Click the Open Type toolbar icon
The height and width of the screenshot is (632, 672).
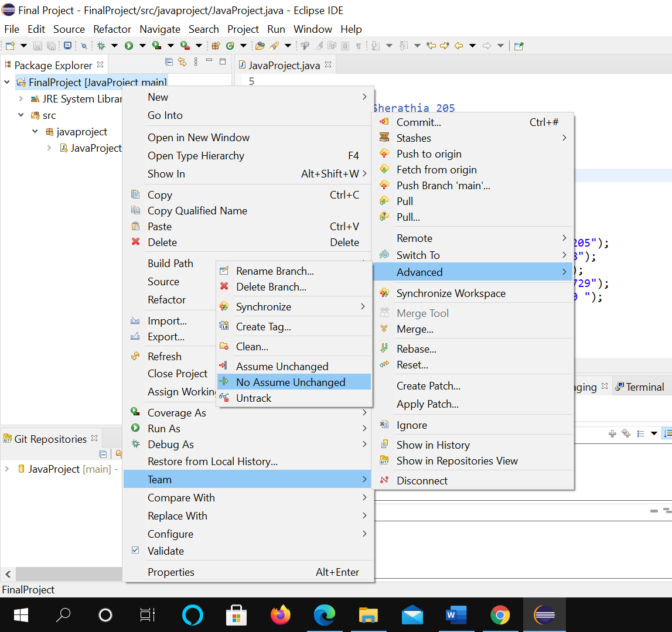(x=260, y=46)
